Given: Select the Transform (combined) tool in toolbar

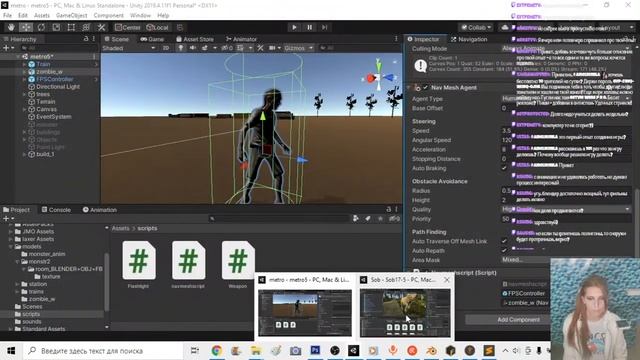Looking at the screenshot, I should click(86, 27).
